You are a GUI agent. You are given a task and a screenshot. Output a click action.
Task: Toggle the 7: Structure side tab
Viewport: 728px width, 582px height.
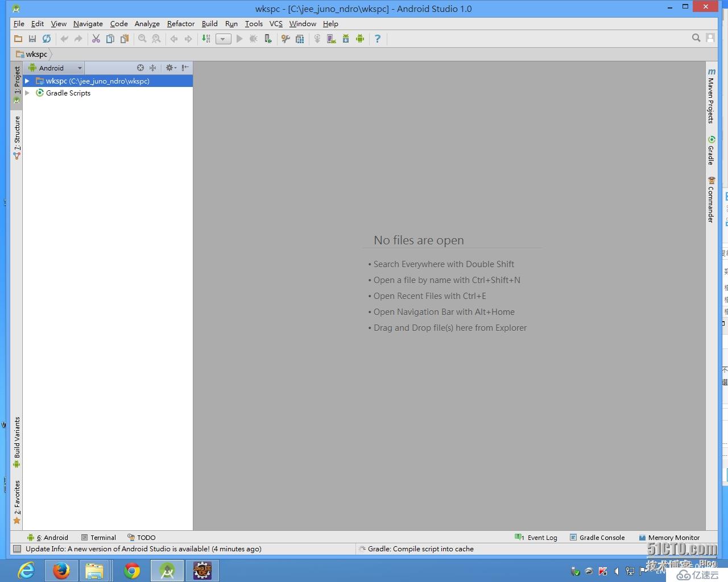point(16,138)
